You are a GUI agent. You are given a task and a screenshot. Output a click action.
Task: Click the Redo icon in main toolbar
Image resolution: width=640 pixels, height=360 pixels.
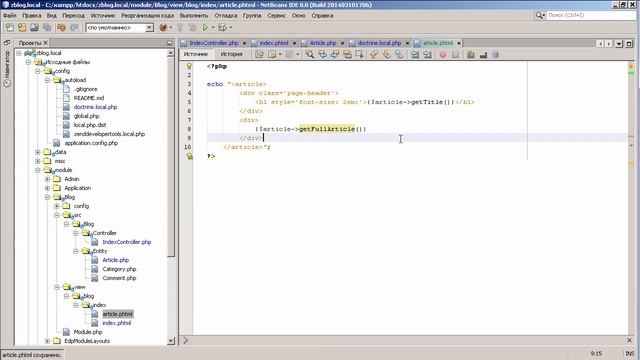point(74,27)
